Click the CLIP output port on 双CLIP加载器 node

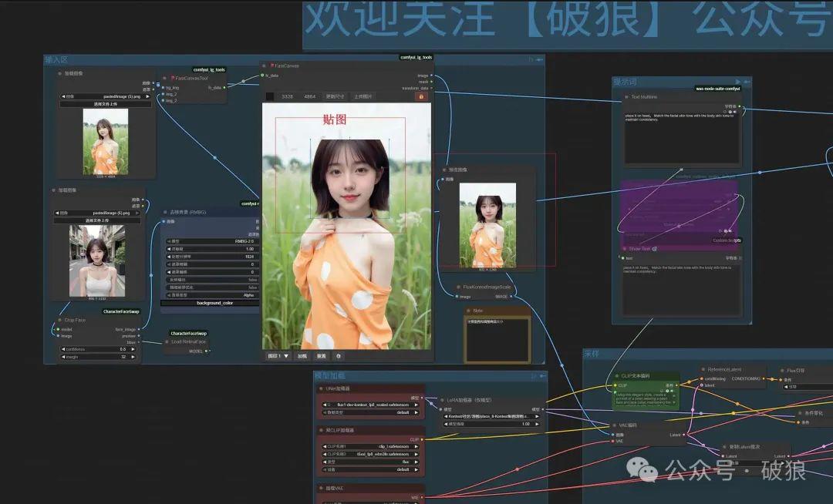pos(422,438)
